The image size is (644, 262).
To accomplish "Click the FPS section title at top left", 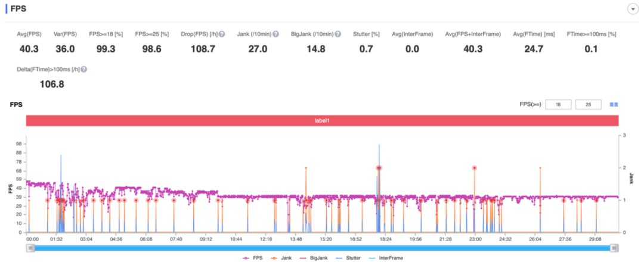I will pyautogui.click(x=18, y=8).
